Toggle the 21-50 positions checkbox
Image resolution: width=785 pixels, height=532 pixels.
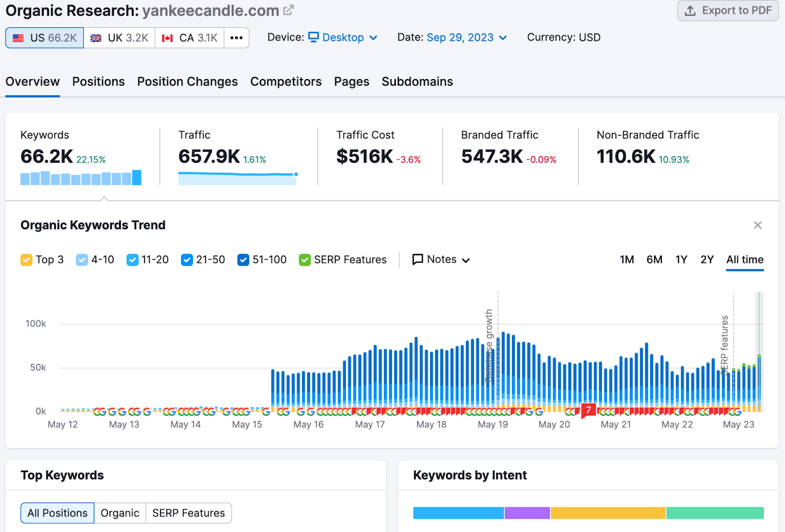187,260
